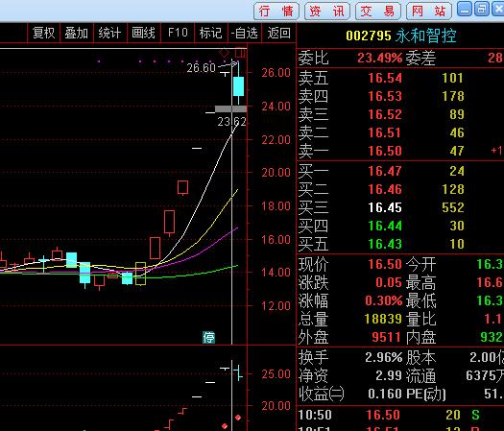Image resolution: width=504 pixels, height=431 pixels.
Task: Activate the 画线 line drawing tool
Action: coord(144,33)
